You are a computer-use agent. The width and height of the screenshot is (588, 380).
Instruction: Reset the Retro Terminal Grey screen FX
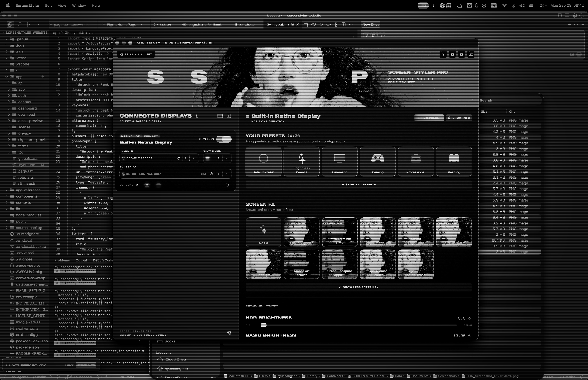click(211, 174)
